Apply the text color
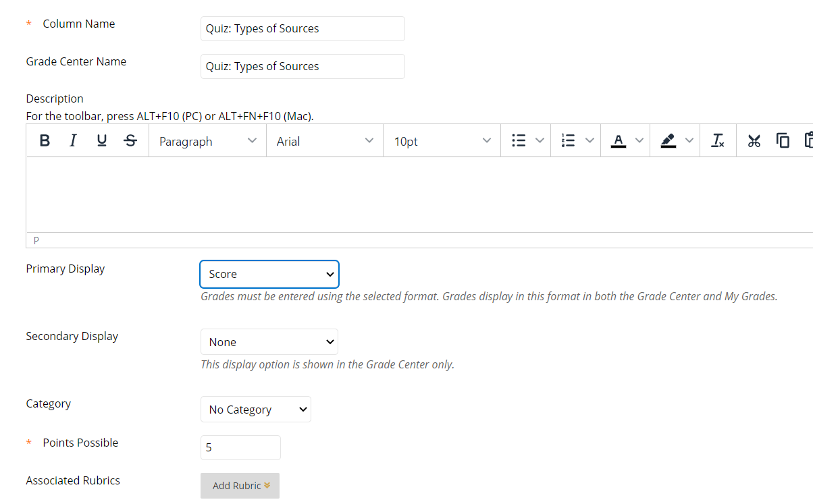The height and width of the screenshot is (504, 813). [619, 140]
